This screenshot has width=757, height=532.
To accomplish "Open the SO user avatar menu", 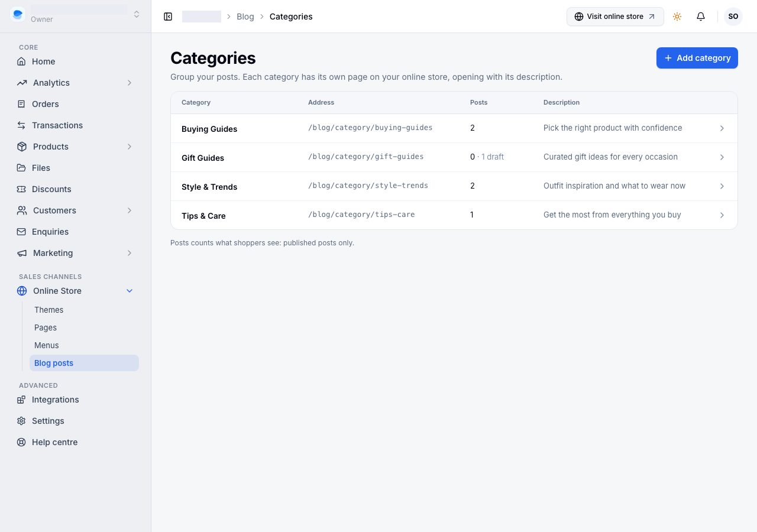I will pos(733,17).
